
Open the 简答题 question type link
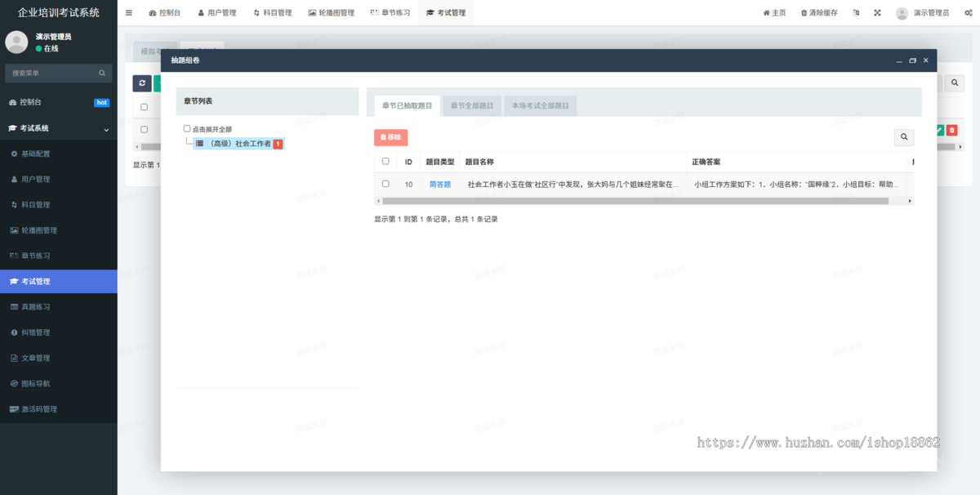point(439,185)
